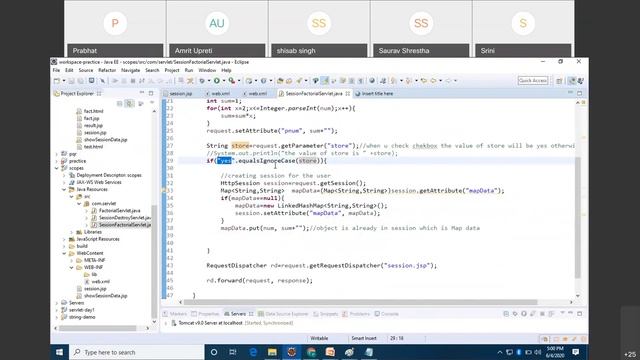640x360 pixels.
Task: Open the notification center icon
Action: coord(576,352)
